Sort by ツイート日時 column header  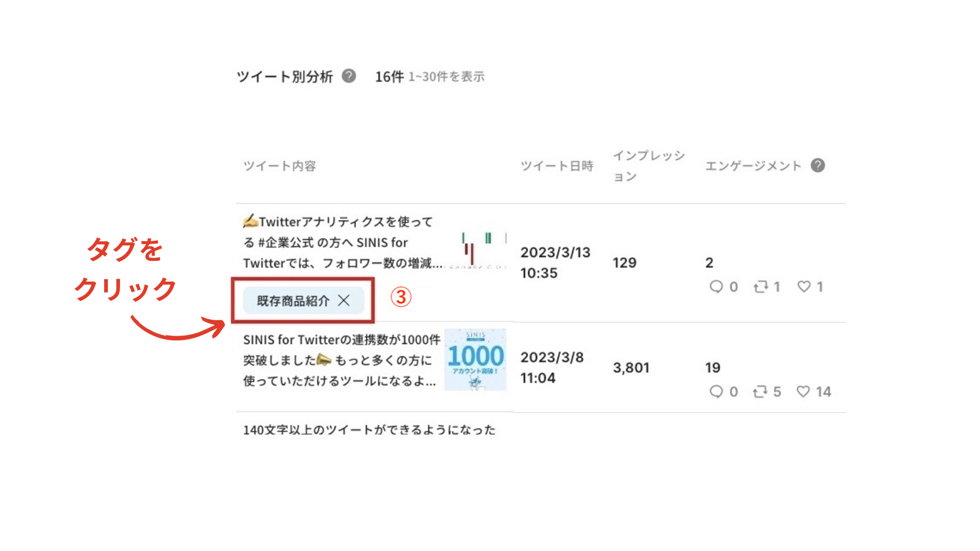coord(557,166)
